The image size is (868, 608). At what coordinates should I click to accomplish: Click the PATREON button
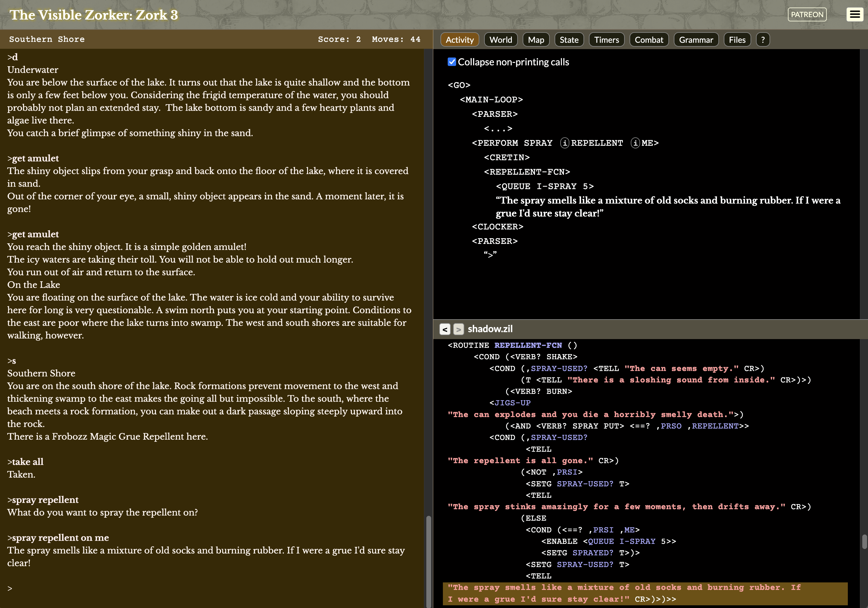pyautogui.click(x=807, y=14)
